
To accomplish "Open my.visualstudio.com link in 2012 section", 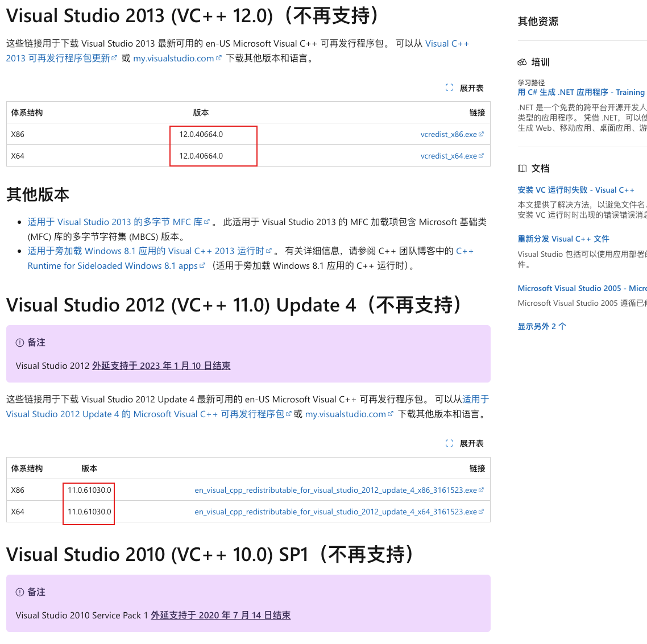I will point(345,414).
